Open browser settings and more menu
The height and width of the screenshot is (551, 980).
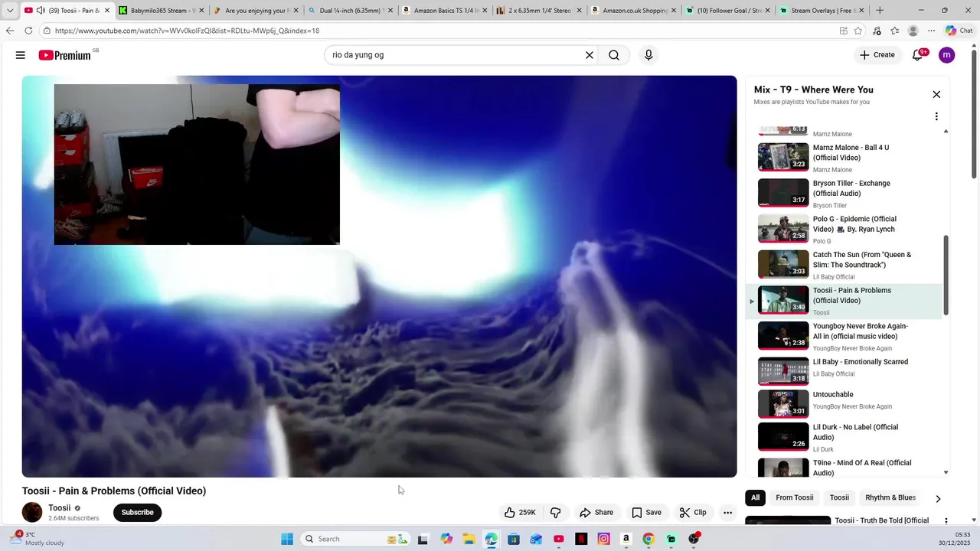click(931, 31)
